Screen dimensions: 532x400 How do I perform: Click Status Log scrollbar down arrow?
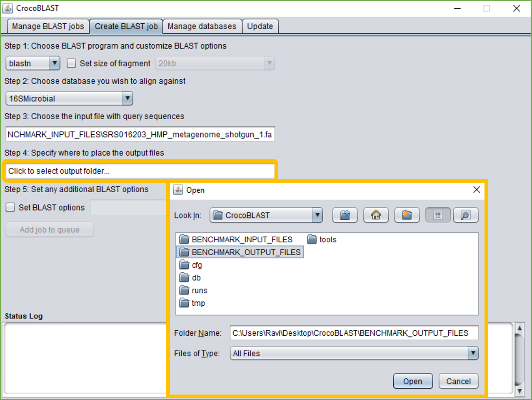click(520, 390)
